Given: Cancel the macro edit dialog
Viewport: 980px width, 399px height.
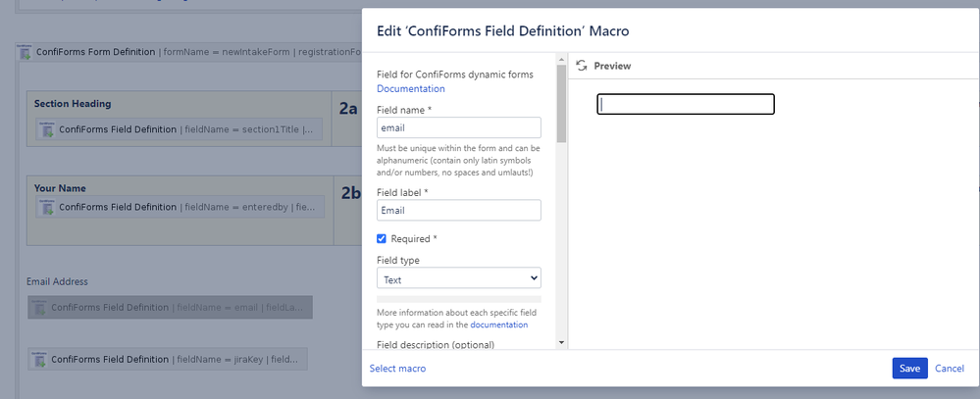Looking at the screenshot, I should pos(950,369).
